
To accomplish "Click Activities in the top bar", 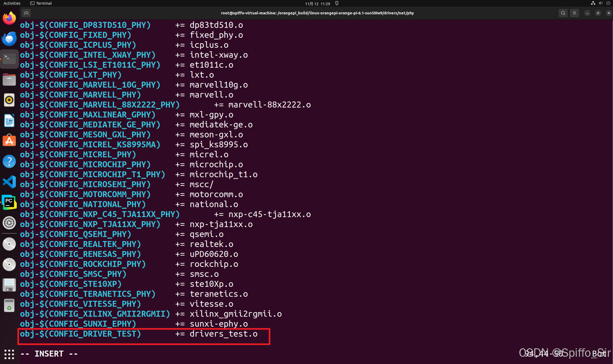I will point(12,3).
